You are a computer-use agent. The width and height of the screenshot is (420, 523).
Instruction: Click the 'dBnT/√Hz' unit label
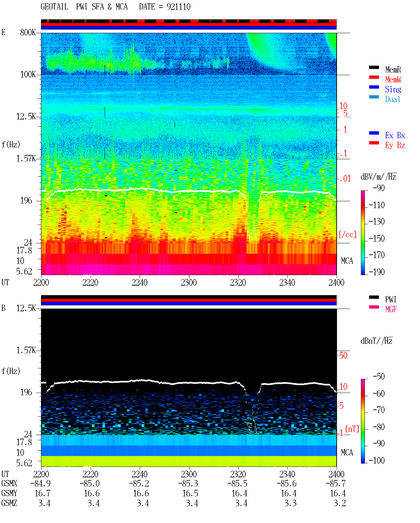[377, 341]
